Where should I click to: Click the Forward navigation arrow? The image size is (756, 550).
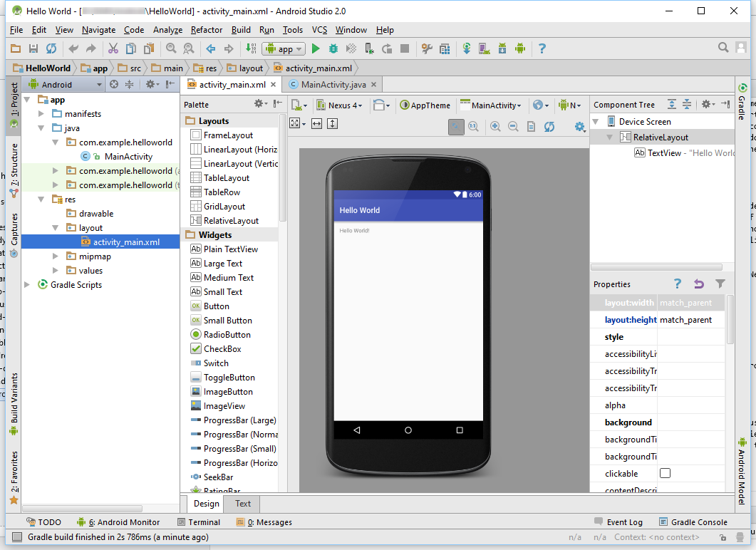[x=229, y=48]
